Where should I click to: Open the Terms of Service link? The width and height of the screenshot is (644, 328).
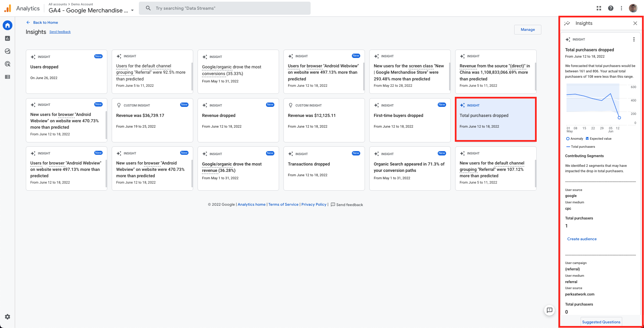pos(283,204)
